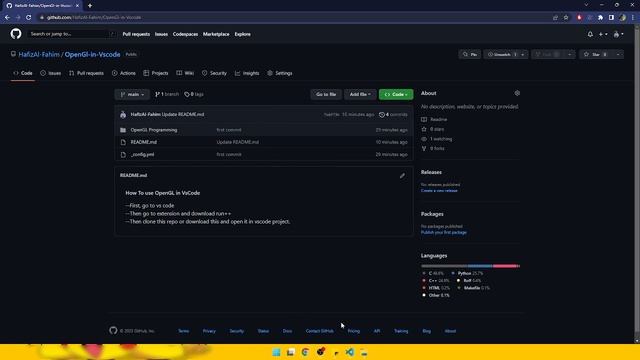Open Marketplace in the top navigation
Viewport: 640px width, 360px height.
(216, 34)
